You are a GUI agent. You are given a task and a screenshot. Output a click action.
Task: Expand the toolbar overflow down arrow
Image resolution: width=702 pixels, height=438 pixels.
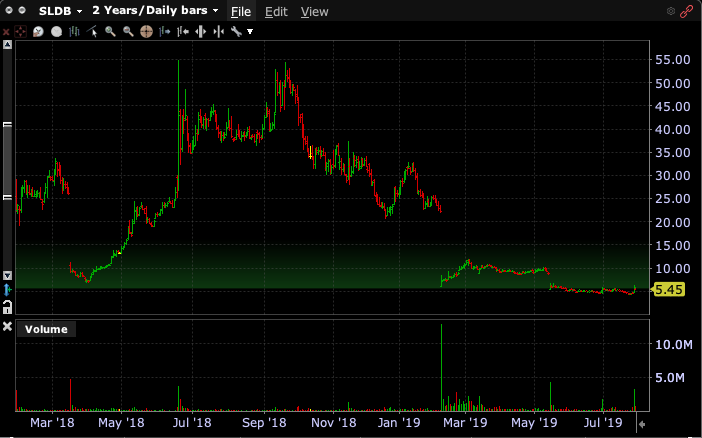(x=250, y=31)
